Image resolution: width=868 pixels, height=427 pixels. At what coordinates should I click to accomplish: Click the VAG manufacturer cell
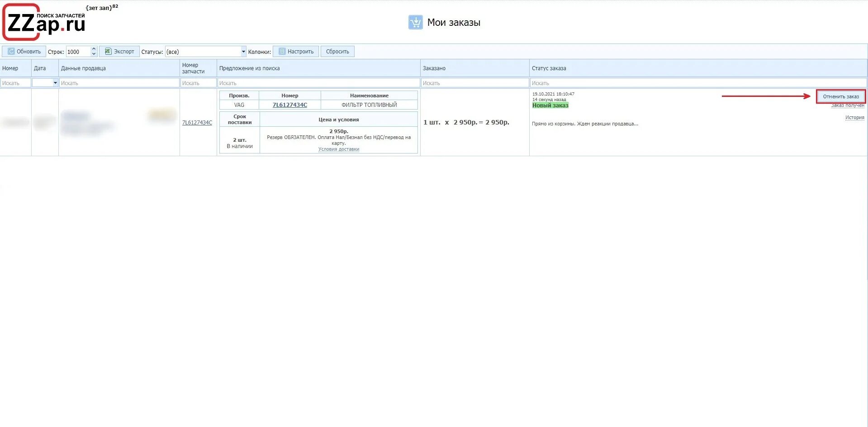pyautogui.click(x=239, y=105)
